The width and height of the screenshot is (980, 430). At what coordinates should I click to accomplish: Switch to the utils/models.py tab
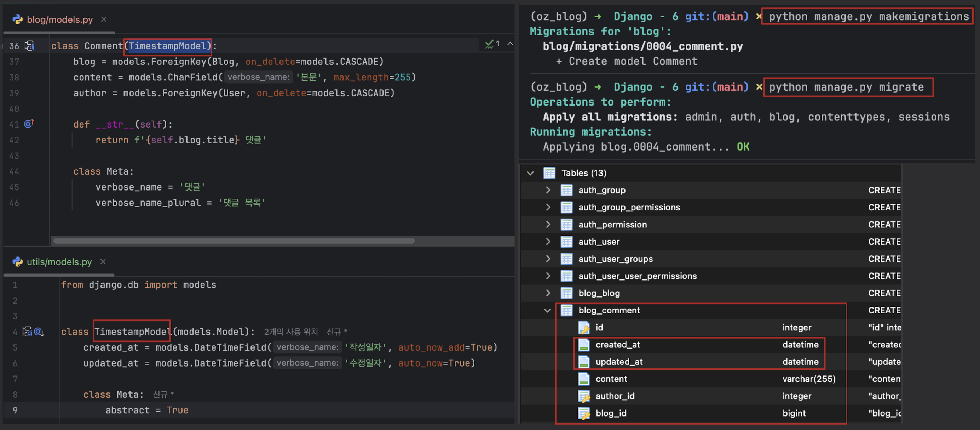59,262
